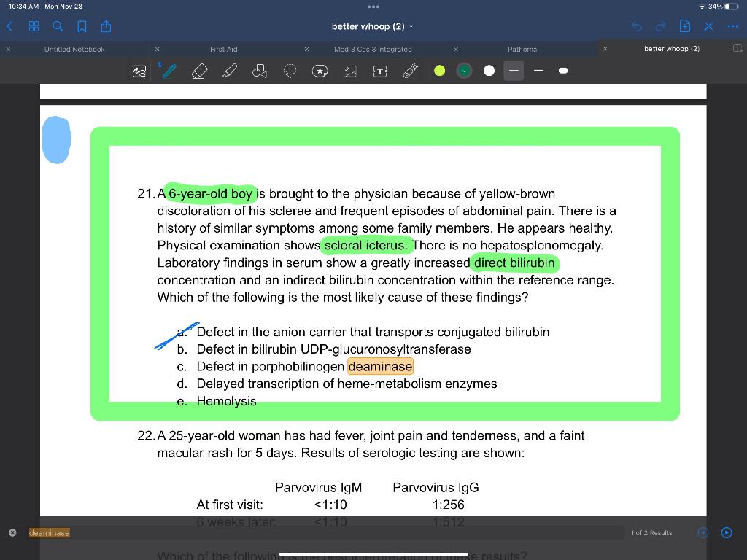Open the split view icon
Image resolution: width=747 pixels, height=560 pixels.
point(738,49)
